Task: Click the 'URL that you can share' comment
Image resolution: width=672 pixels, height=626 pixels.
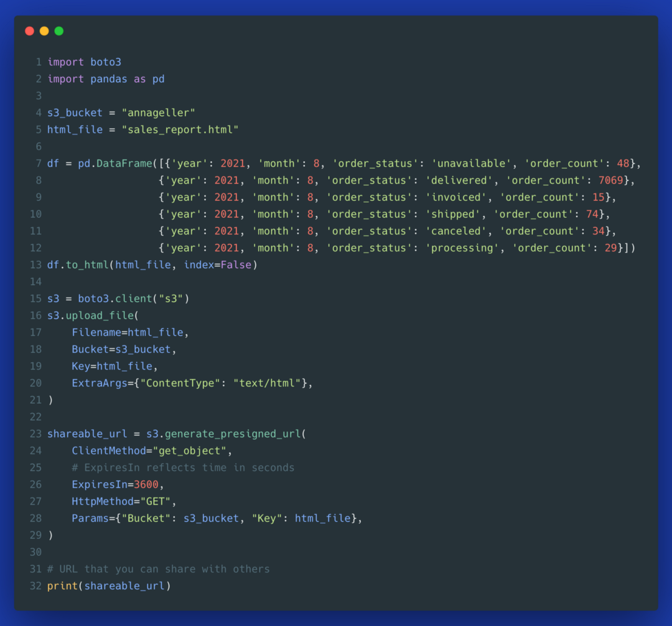Action: tap(158, 569)
